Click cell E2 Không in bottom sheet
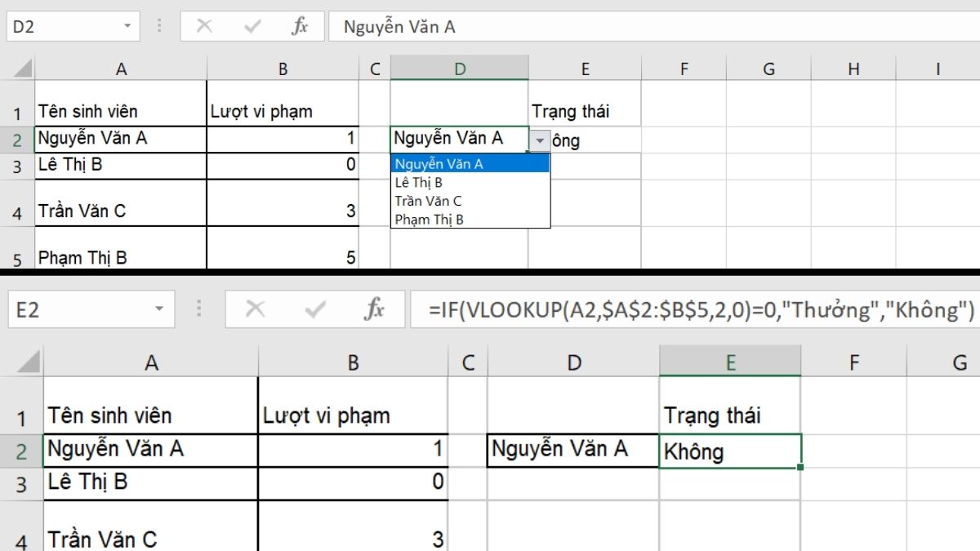 730,451
